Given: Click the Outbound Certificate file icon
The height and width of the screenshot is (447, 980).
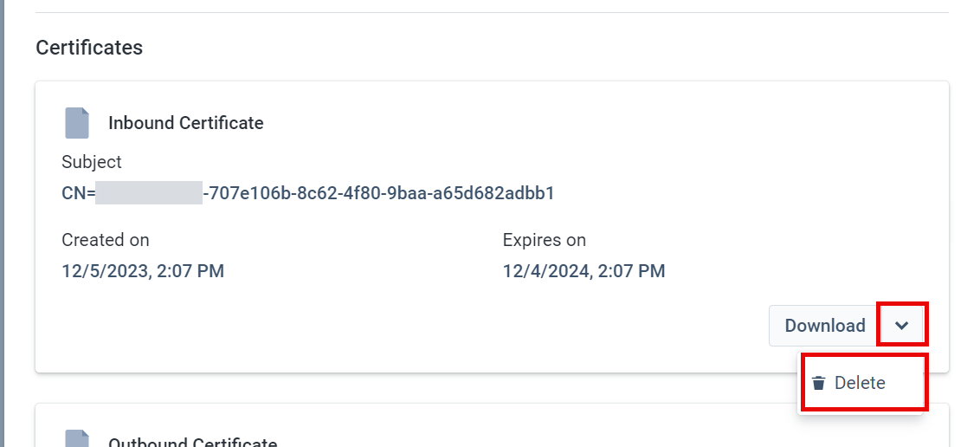Looking at the screenshot, I should click(77, 438).
